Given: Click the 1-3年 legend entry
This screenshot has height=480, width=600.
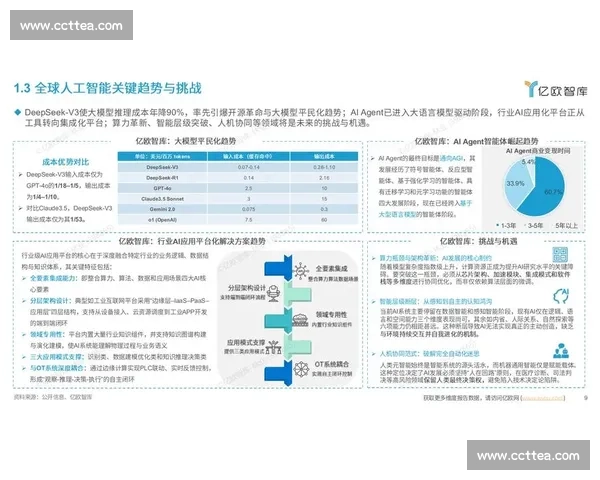Looking at the screenshot, I should tap(505, 225).
